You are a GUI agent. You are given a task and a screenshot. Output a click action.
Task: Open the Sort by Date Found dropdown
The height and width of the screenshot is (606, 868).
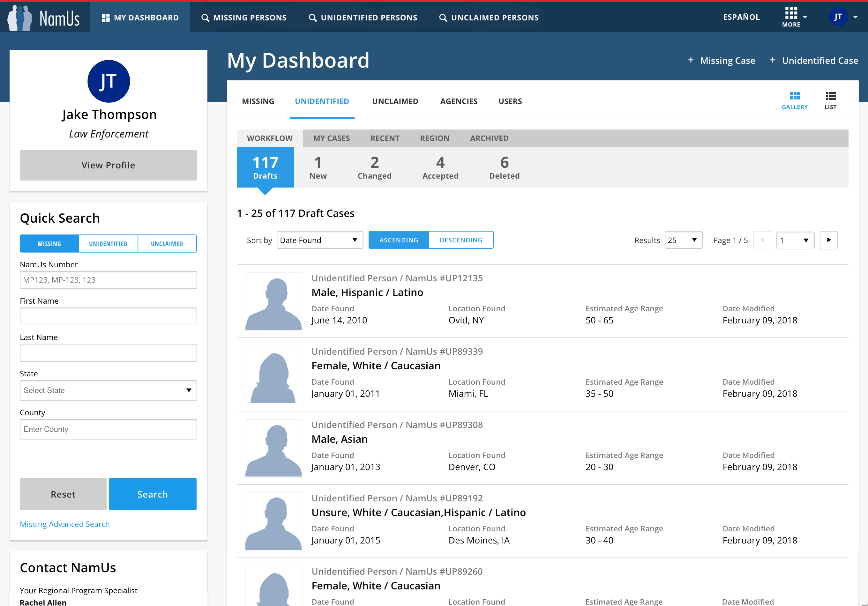click(320, 240)
